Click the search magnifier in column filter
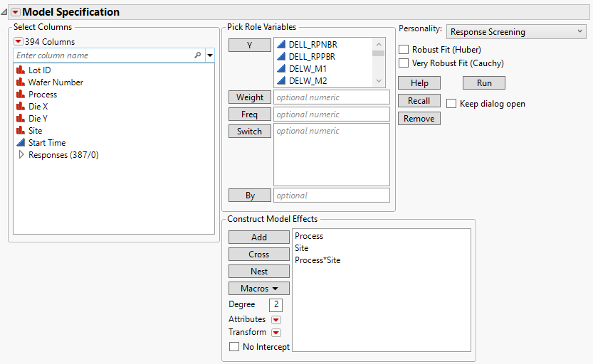Image resolution: width=593 pixels, height=364 pixels. point(197,55)
